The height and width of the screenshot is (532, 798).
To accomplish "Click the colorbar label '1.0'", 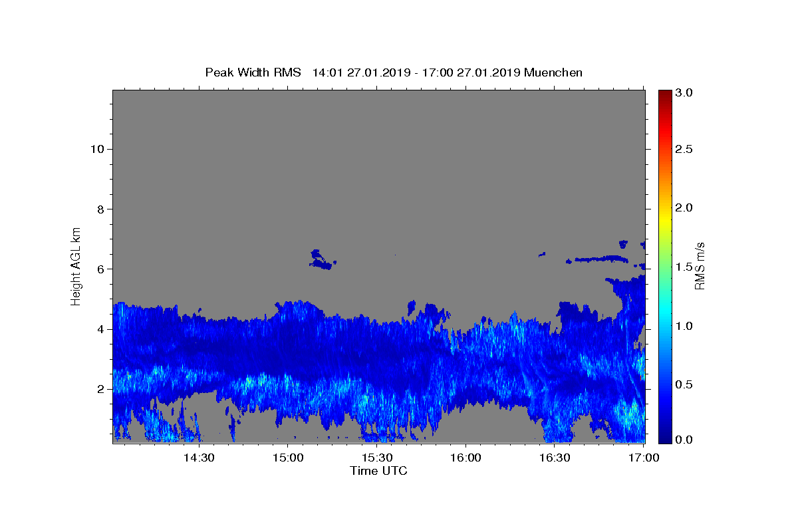I will [x=684, y=326].
